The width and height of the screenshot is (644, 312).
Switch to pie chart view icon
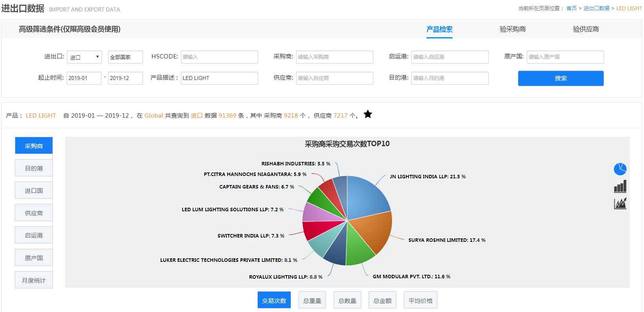tap(620, 169)
